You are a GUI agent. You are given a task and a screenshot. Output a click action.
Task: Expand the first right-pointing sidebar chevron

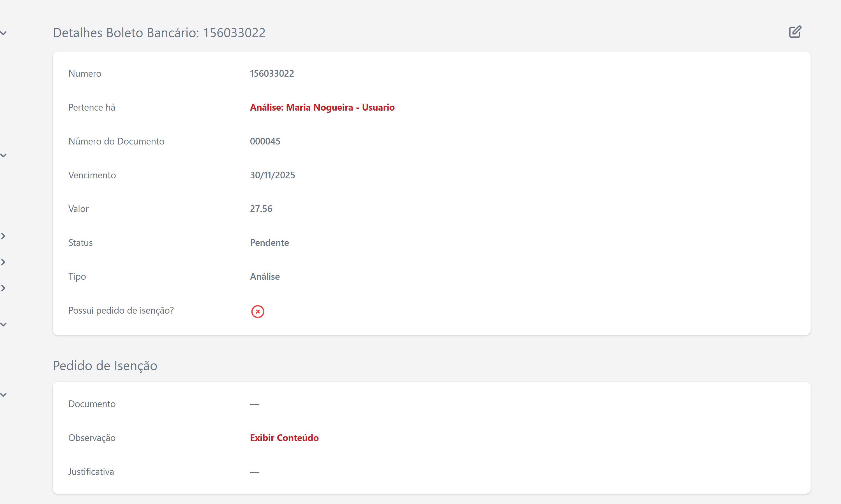pos(3,236)
